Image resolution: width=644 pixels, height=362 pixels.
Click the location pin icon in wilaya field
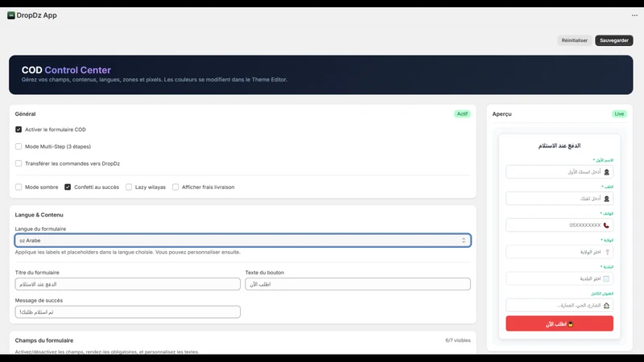click(x=608, y=252)
